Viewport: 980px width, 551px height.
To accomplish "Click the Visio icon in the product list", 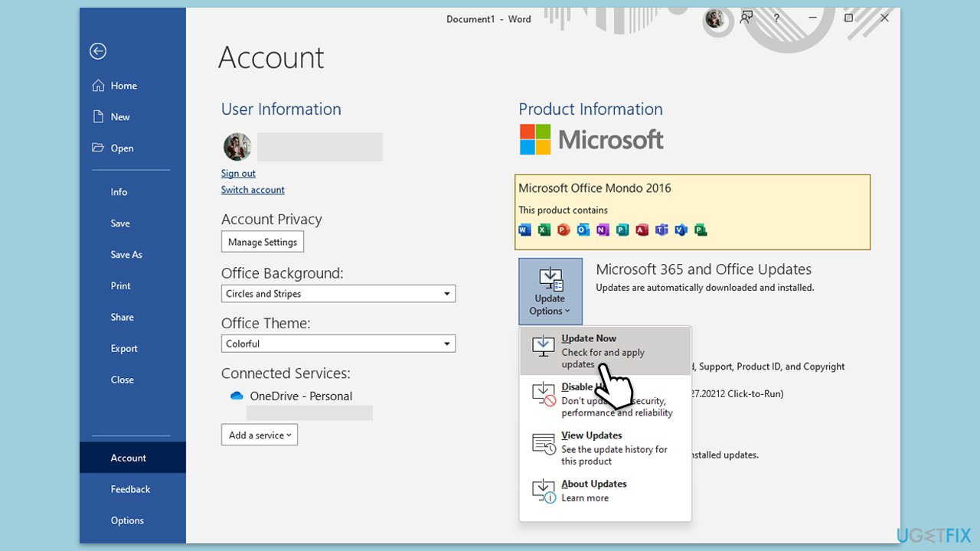I will click(x=681, y=230).
